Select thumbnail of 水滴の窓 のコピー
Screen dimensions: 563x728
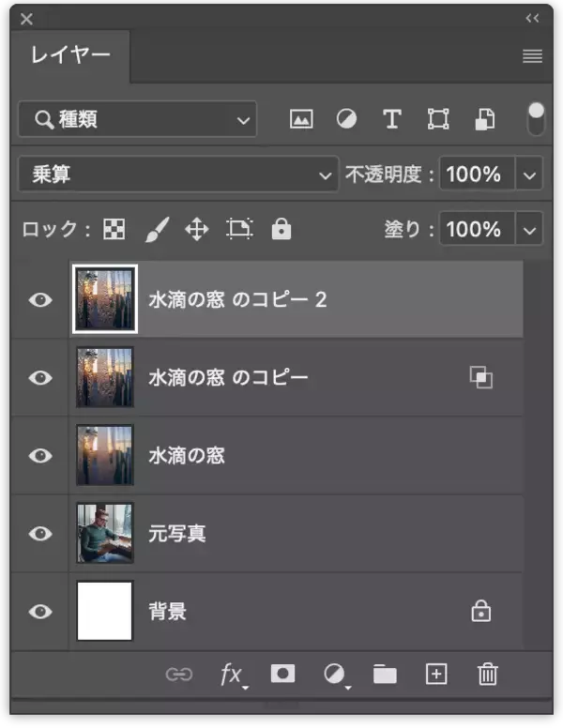105,377
